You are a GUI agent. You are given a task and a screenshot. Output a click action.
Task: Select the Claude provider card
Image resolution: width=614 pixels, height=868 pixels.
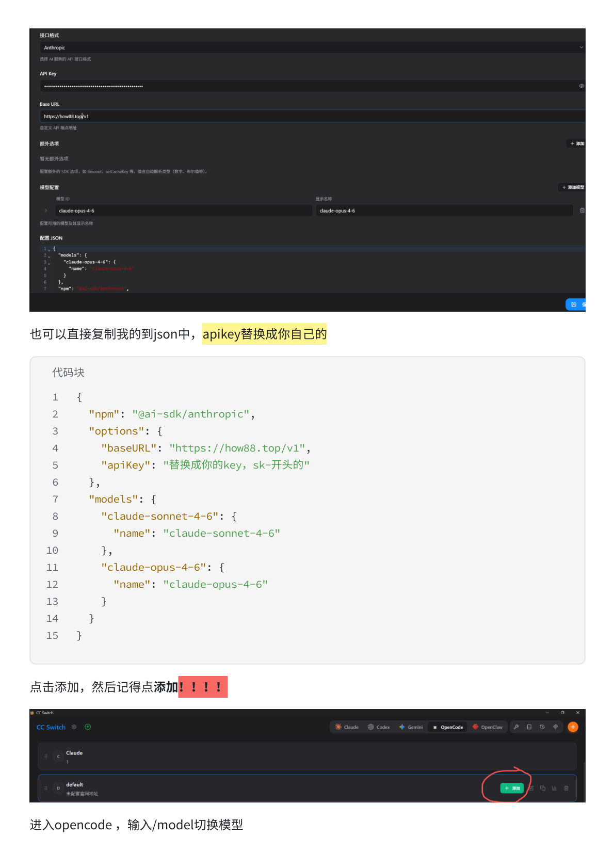[307, 757]
